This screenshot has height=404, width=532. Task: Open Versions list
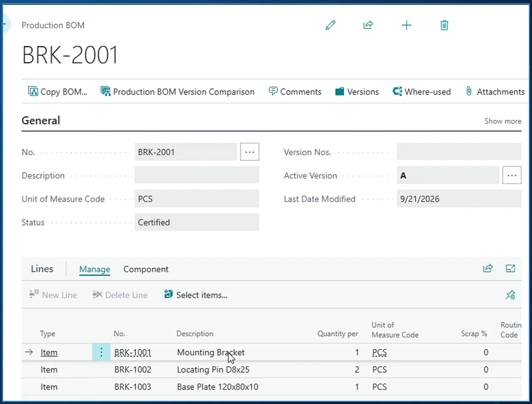(x=357, y=91)
